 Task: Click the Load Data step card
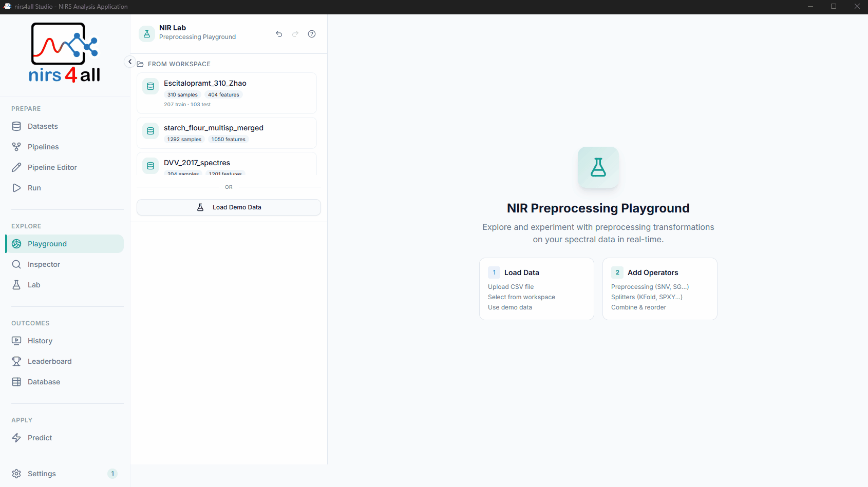[537, 289]
